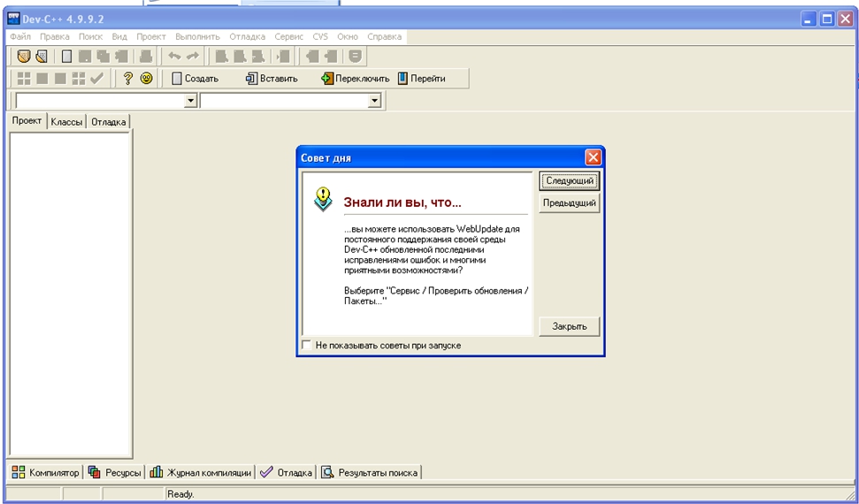Click the Перейти toolbar button
The width and height of the screenshot is (859, 504).
click(421, 79)
